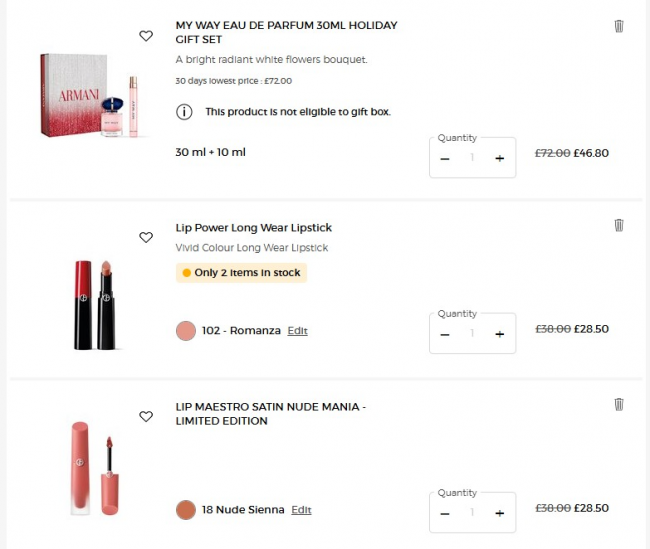Reduce quantity of Lip Maestro Satin

click(445, 513)
